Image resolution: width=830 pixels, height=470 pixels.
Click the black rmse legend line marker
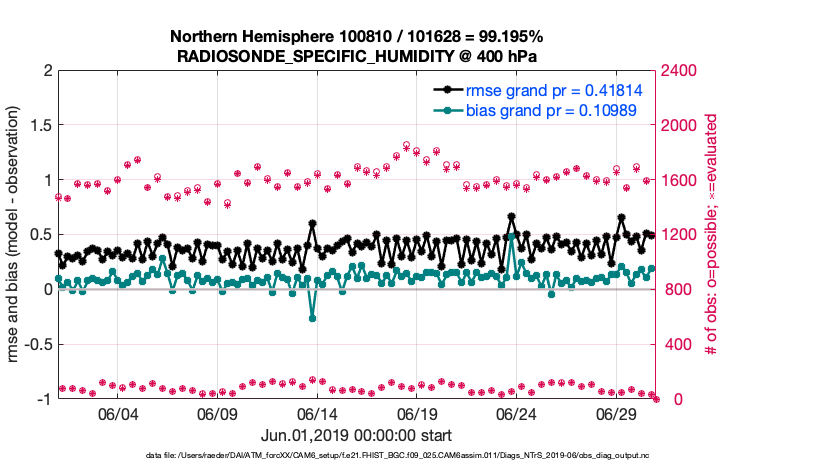pos(445,89)
